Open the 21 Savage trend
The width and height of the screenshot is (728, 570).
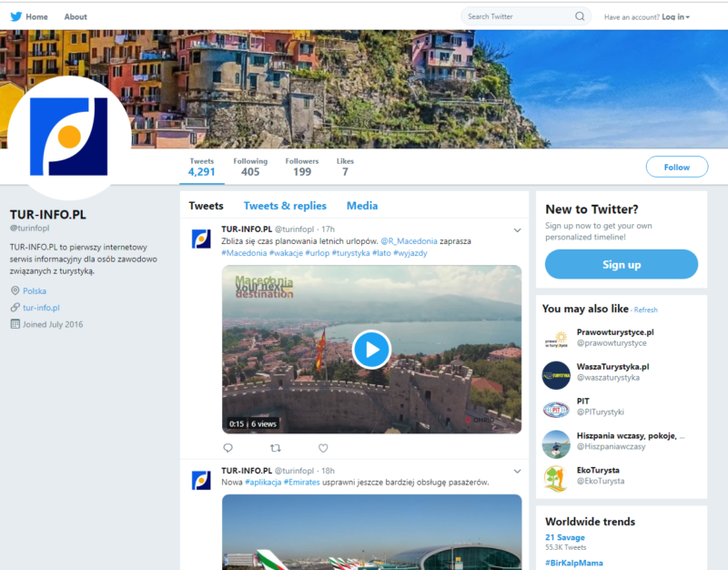[x=565, y=537]
